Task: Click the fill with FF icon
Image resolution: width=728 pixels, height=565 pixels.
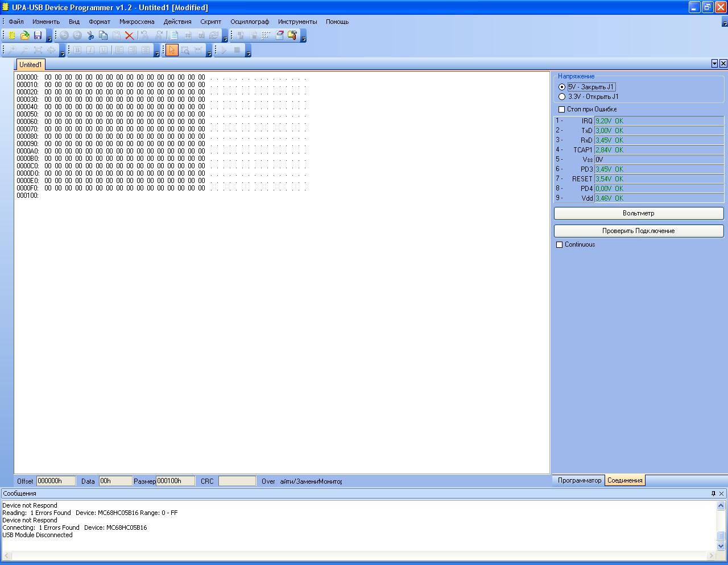Action: (188, 35)
